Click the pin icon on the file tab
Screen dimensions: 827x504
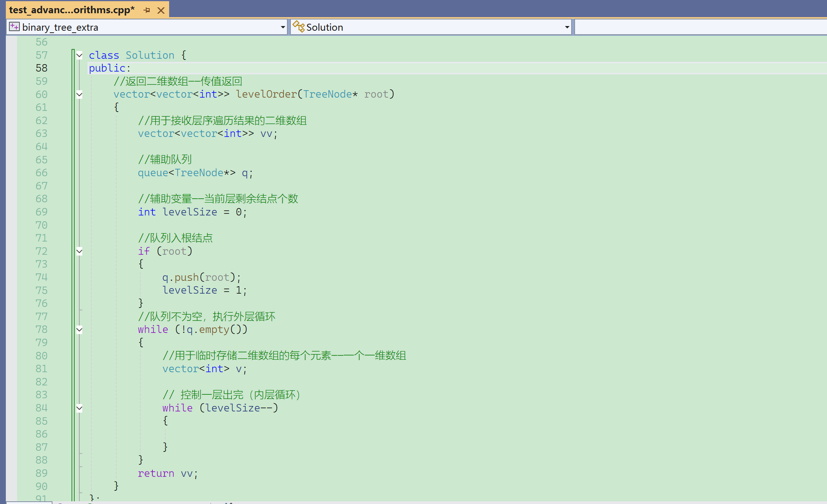pyautogui.click(x=147, y=10)
